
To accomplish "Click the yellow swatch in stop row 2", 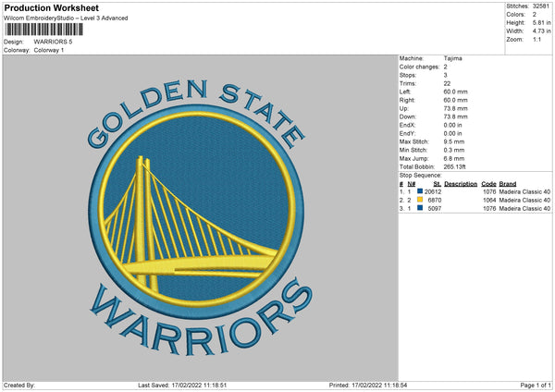I will pos(420,200).
